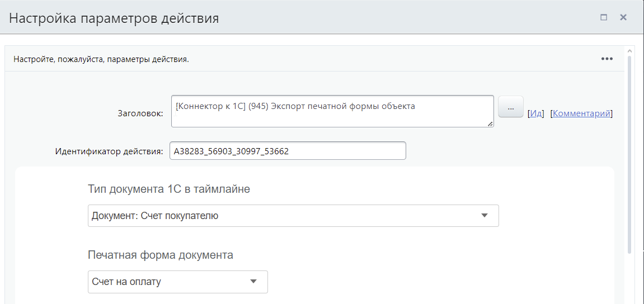The image size is (644, 304).
Task: Click the arrow of the Печатная форма combo box
Action: tap(253, 282)
